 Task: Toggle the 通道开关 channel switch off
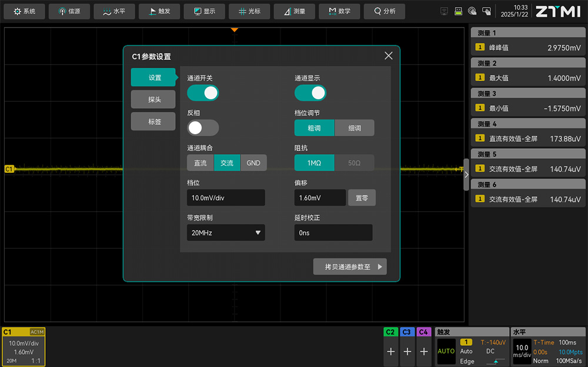pos(203,93)
